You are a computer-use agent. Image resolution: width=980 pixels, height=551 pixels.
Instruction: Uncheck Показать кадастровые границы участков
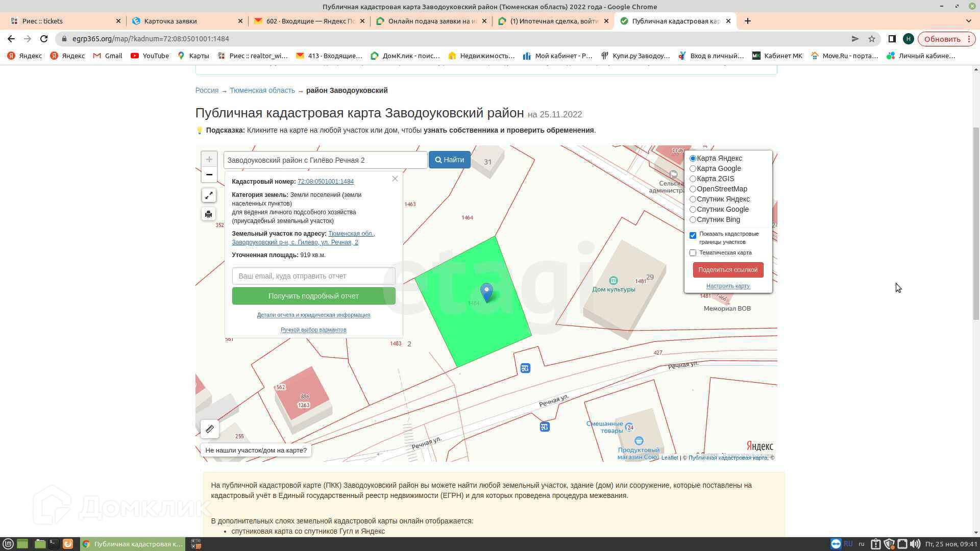pyautogui.click(x=693, y=235)
